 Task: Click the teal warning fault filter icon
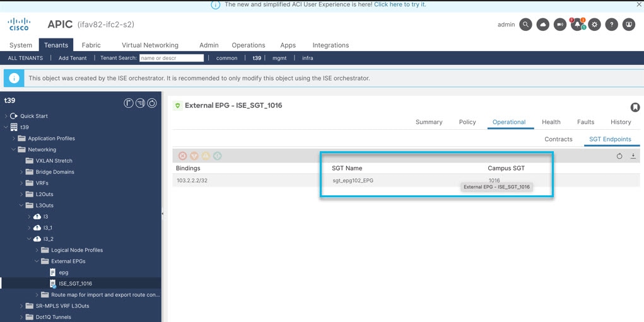tap(218, 156)
